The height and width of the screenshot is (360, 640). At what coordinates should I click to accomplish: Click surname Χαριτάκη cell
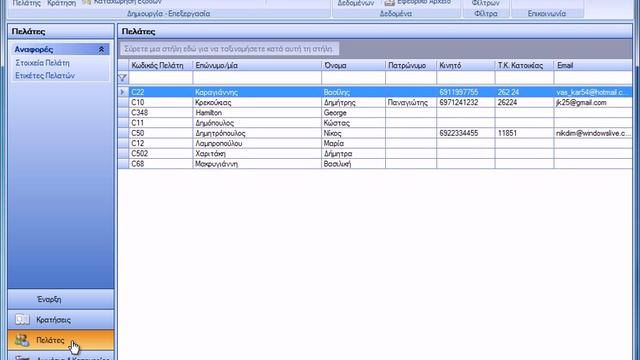tap(257, 153)
